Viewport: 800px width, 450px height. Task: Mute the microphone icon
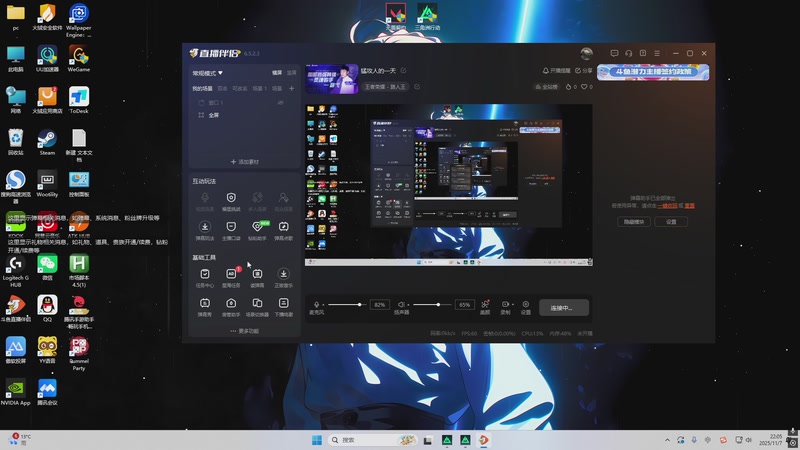tap(316, 304)
